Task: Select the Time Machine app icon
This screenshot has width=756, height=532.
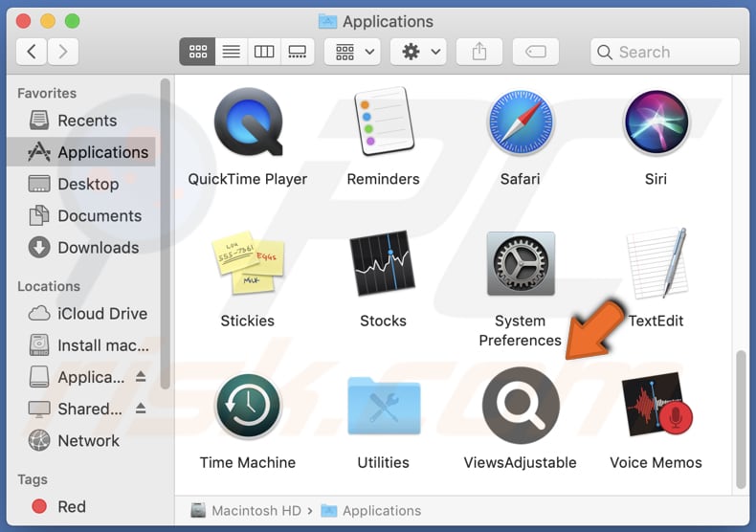Action: tap(248, 406)
